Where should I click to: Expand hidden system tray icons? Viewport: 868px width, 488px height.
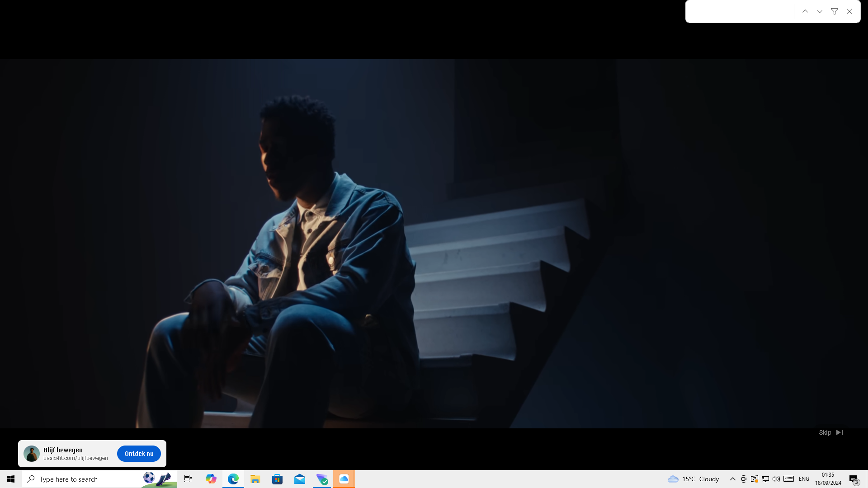pos(733,479)
